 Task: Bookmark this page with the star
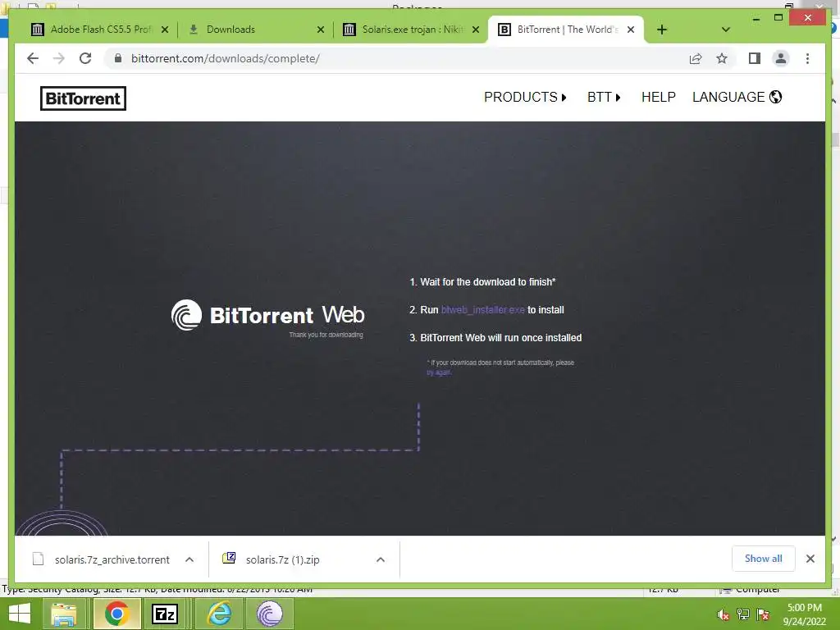[x=722, y=58]
